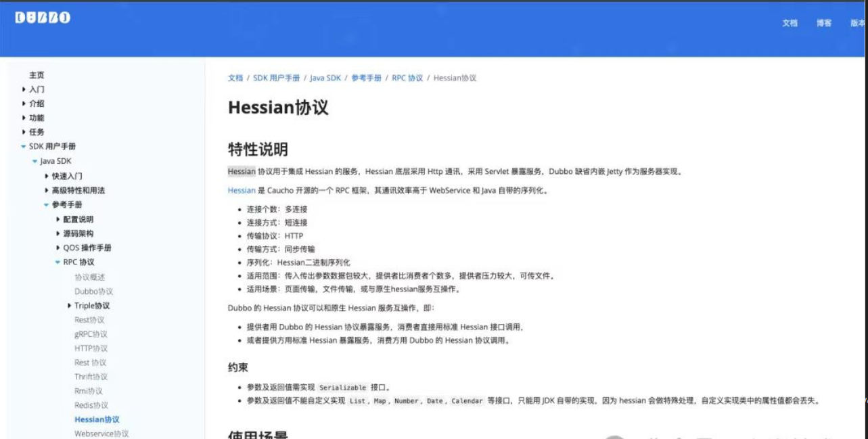The height and width of the screenshot is (439, 868).
Task: Expand the 任务 sidebar arrow
Action: [24, 132]
